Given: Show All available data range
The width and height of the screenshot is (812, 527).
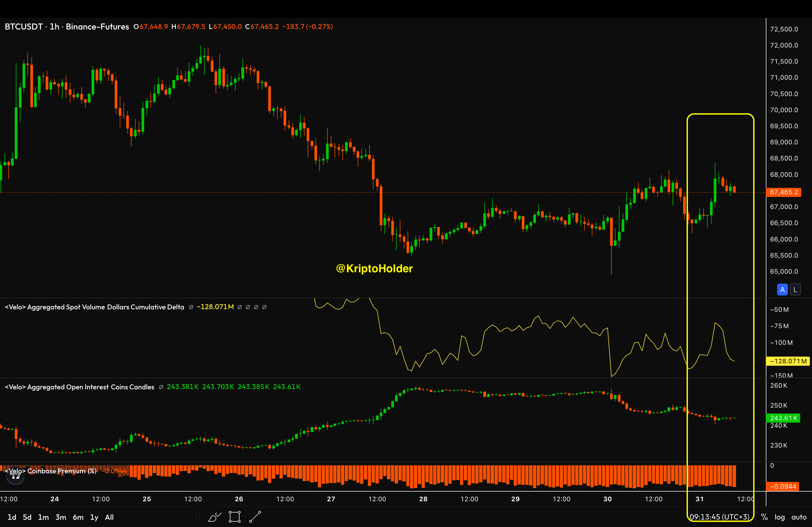Looking at the screenshot, I should [109, 517].
